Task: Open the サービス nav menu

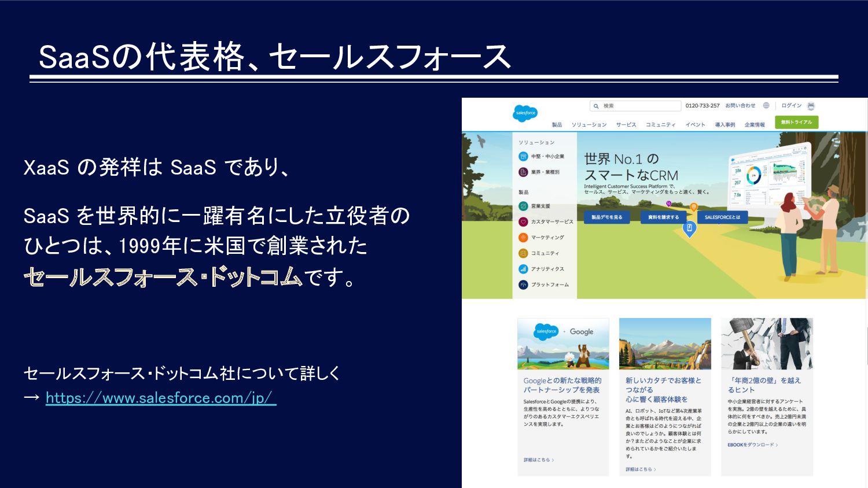Action: coord(626,125)
